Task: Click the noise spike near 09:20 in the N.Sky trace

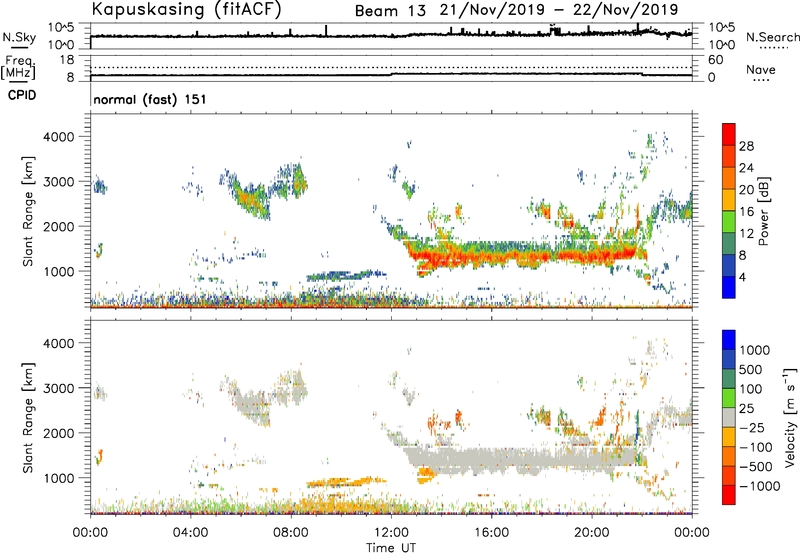Action: click(326, 30)
